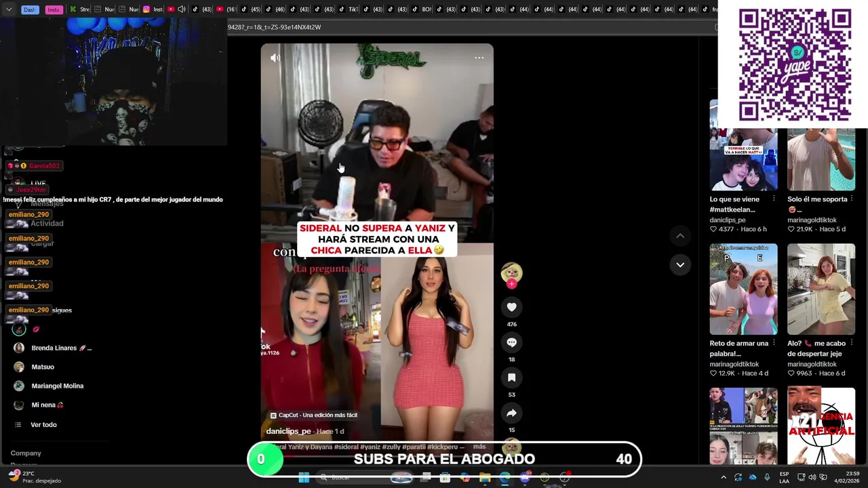Click 'daniclips_pe' under 'Lo que se viene'

tap(728, 220)
